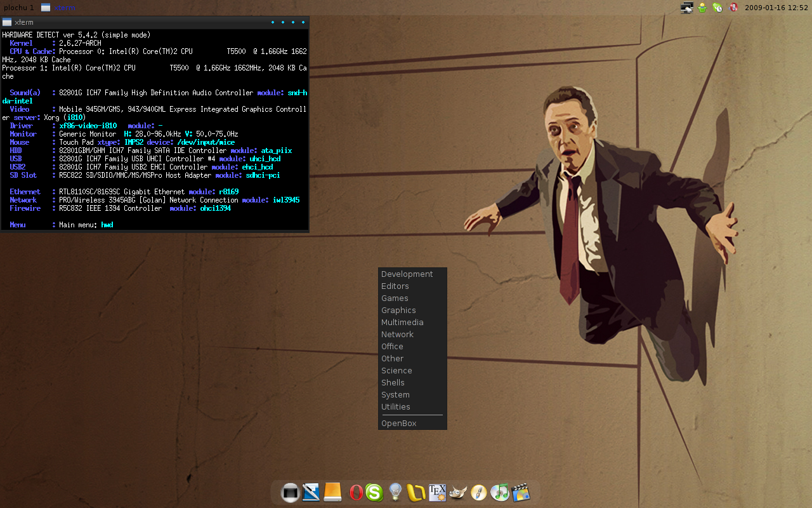The height and width of the screenshot is (508, 812).
Task: Open the OpenBox menu entry
Action: coord(412,424)
